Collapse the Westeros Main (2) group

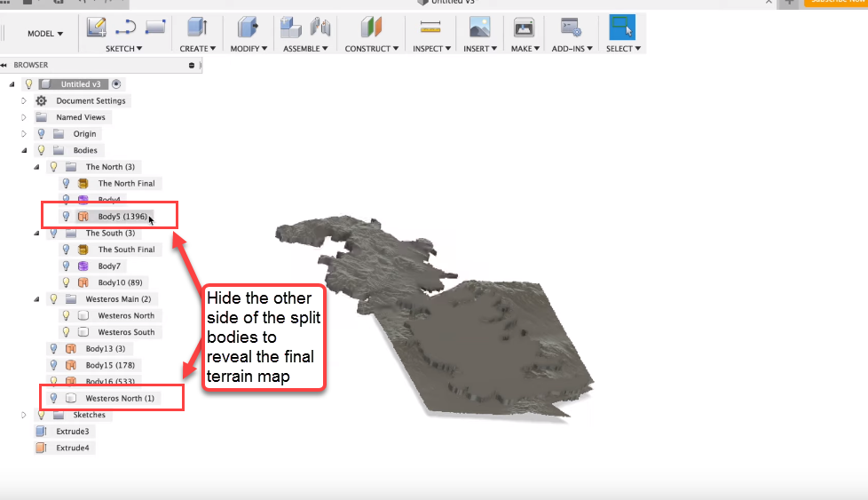pos(36,299)
